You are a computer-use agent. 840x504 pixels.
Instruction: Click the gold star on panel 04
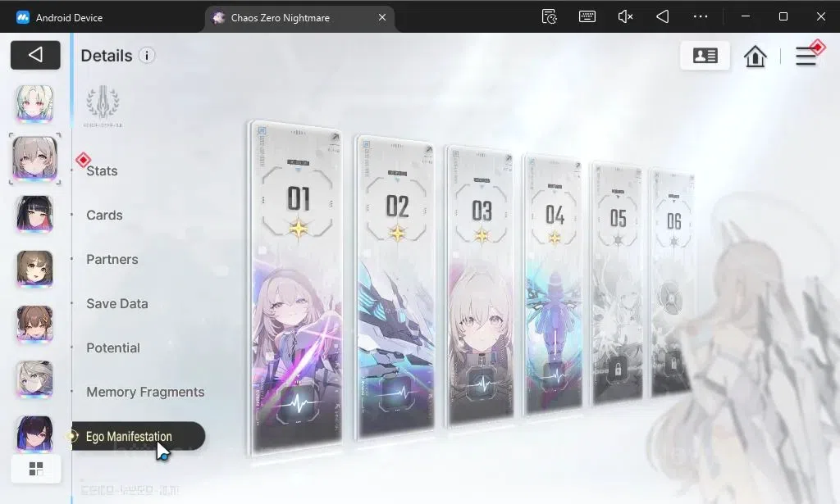pos(555,237)
